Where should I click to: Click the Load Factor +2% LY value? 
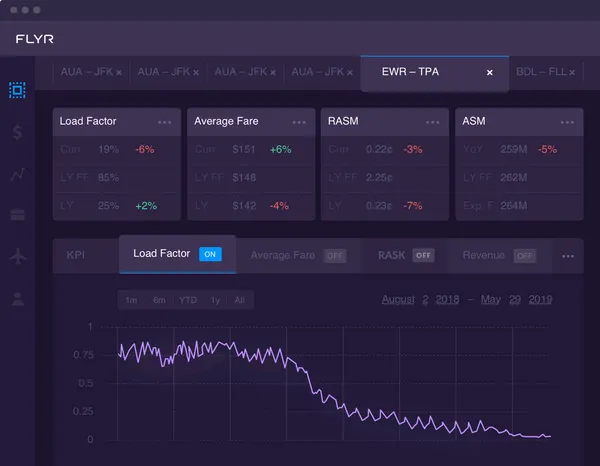point(146,206)
